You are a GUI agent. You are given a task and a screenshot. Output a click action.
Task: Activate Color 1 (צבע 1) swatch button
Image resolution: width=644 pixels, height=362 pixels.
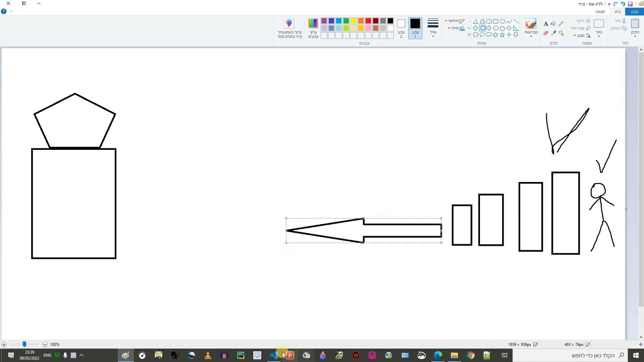coord(415,28)
